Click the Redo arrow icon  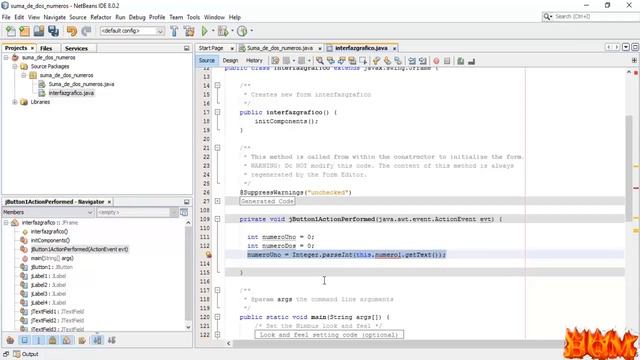coord(86,31)
